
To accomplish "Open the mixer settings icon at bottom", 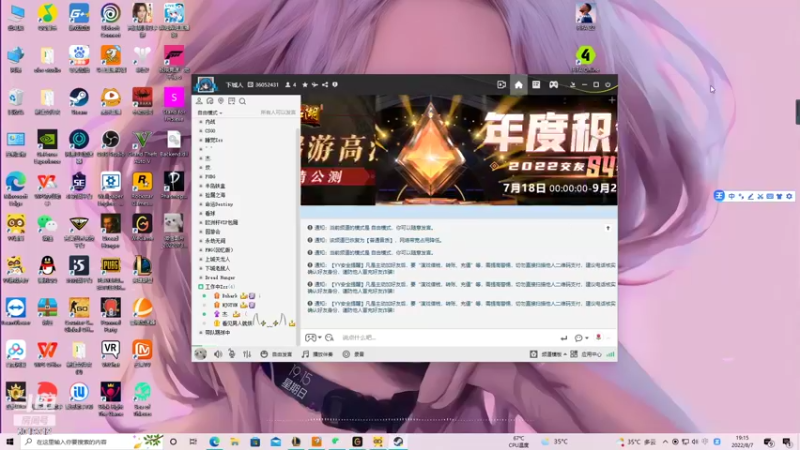I will pyautogui.click(x=247, y=354).
